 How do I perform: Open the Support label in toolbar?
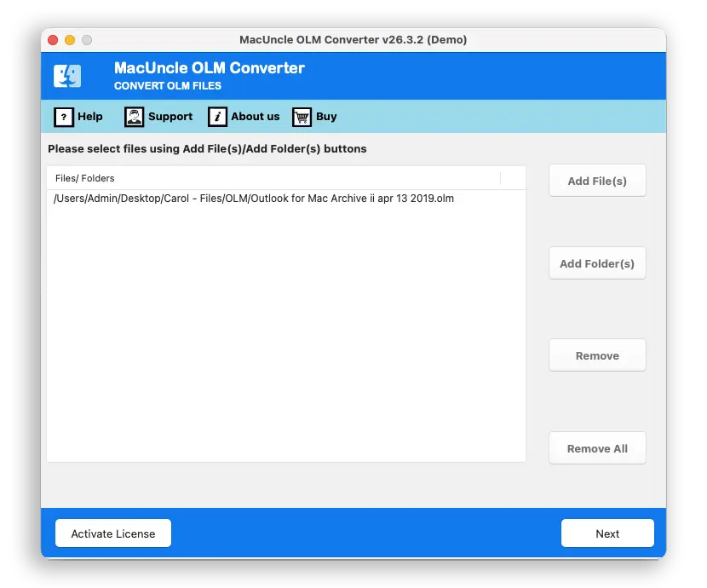coord(170,117)
